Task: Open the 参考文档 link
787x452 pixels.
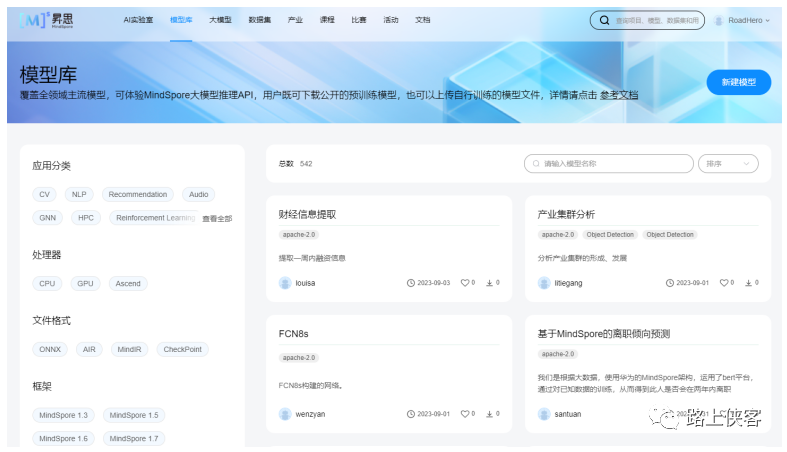Action: click(619, 95)
